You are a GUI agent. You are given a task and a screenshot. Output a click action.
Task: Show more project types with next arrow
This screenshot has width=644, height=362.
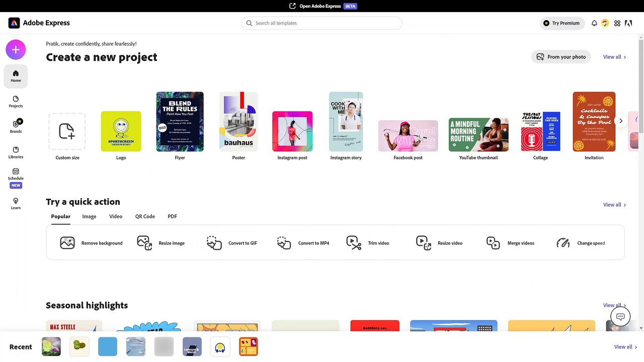621,121
